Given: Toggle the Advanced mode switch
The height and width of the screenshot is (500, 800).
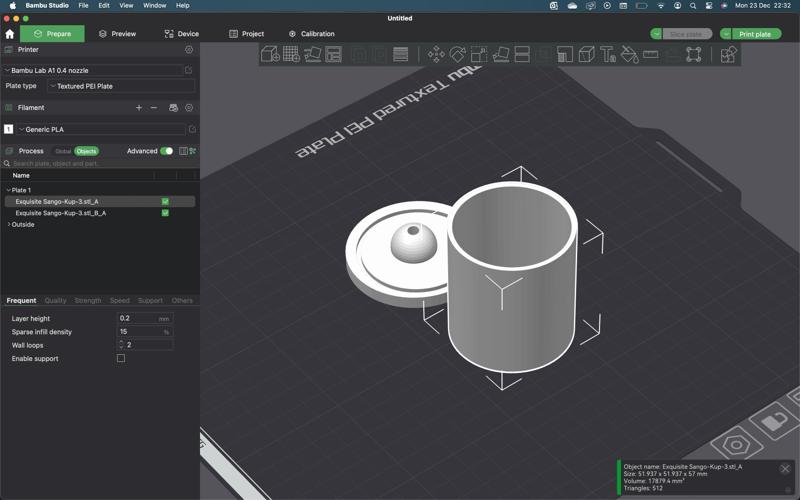Looking at the screenshot, I should tap(166, 151).
